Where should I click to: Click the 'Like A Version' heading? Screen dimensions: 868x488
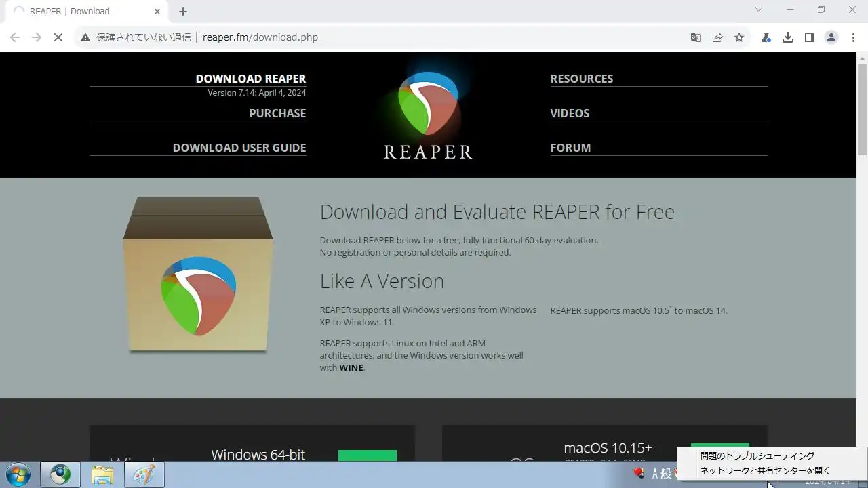pos(382,281)
